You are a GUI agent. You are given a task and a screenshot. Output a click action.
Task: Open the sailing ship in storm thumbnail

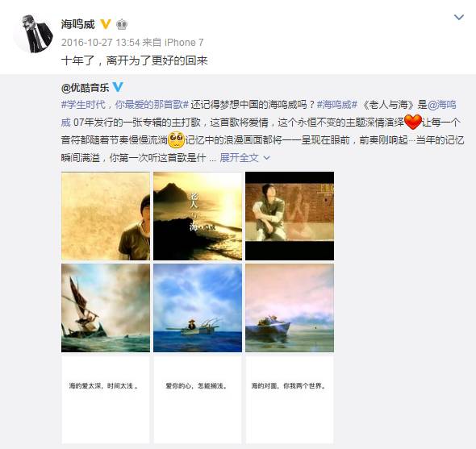[x=106, y=308]
